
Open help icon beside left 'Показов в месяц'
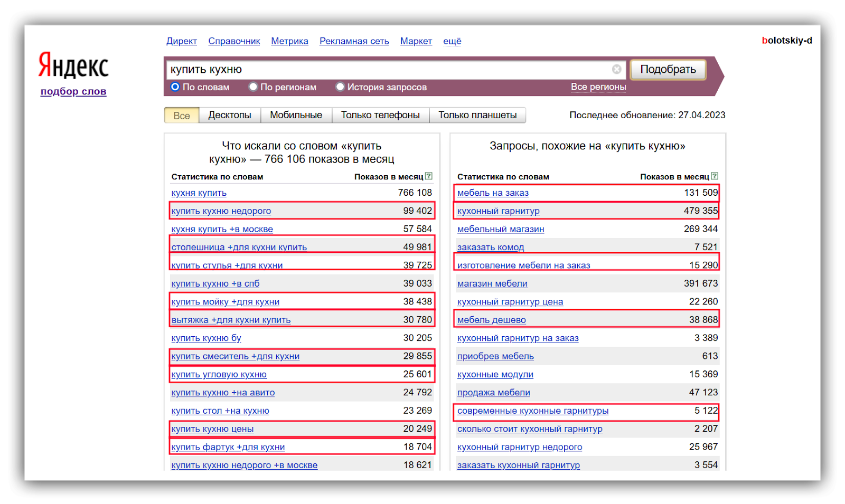tap(429, 176)
